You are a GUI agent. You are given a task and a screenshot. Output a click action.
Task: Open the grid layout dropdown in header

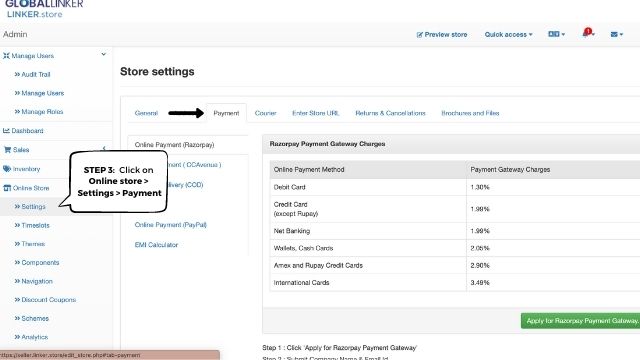(556, 34)
